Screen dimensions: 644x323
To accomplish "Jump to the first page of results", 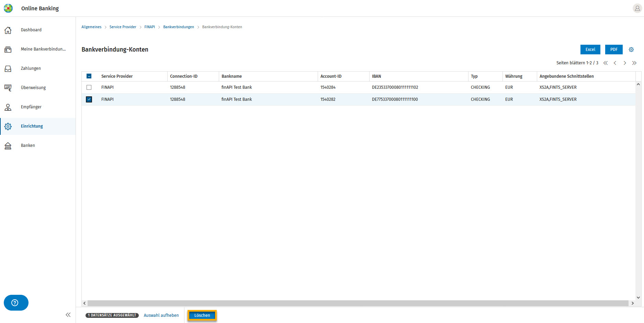I will [x=606, y=63].
